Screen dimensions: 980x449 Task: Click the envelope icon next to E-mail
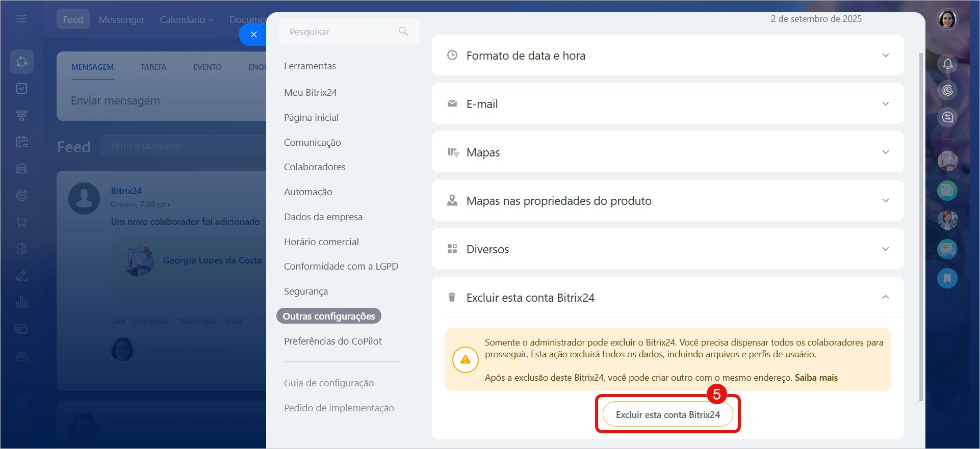[452, 103]
